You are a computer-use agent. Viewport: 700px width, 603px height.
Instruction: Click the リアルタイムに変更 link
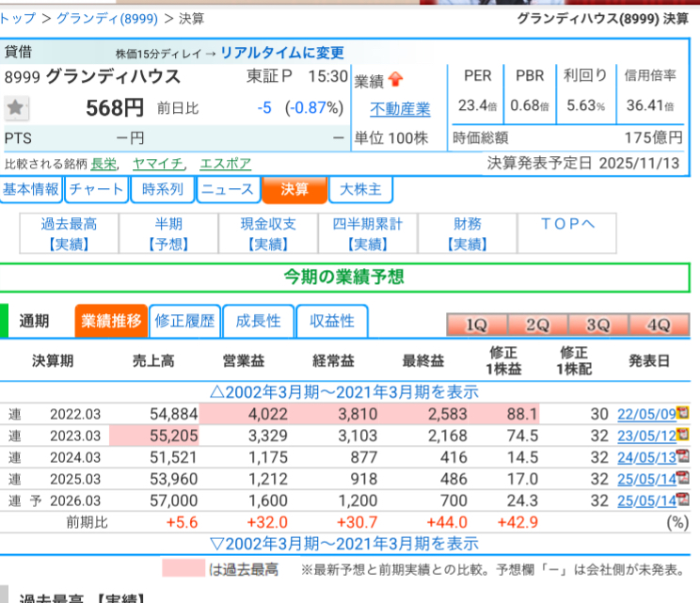[x=282, y=53]
